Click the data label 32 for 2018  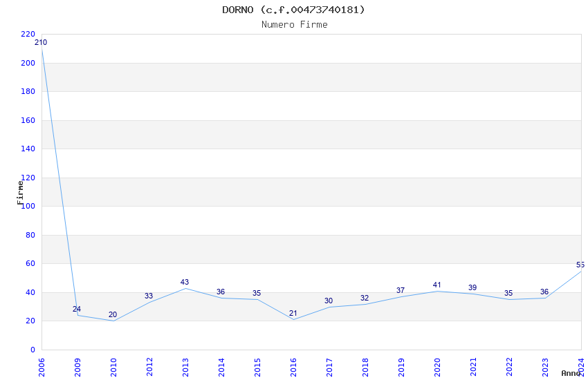click(365, 298)
